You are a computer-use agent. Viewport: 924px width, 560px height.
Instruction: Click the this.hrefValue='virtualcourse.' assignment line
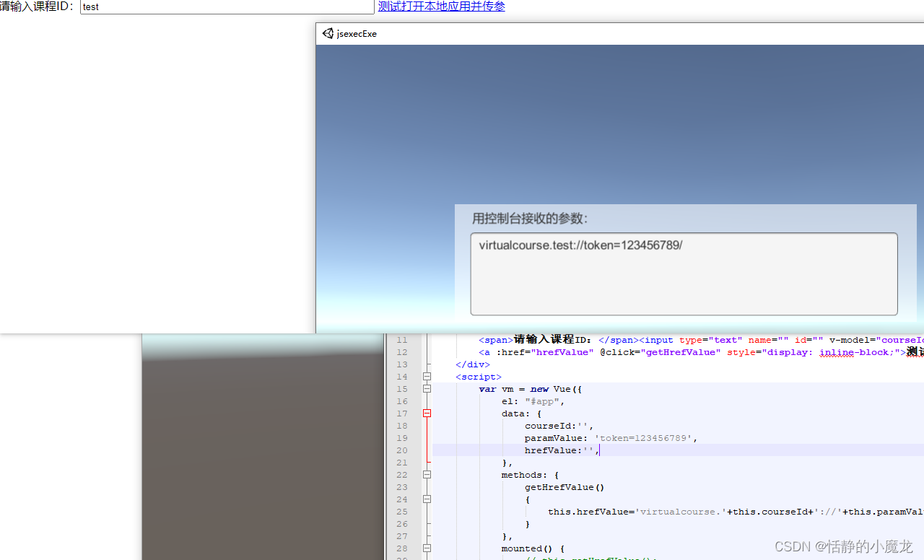pyautogui.click(x=736, y=512)
